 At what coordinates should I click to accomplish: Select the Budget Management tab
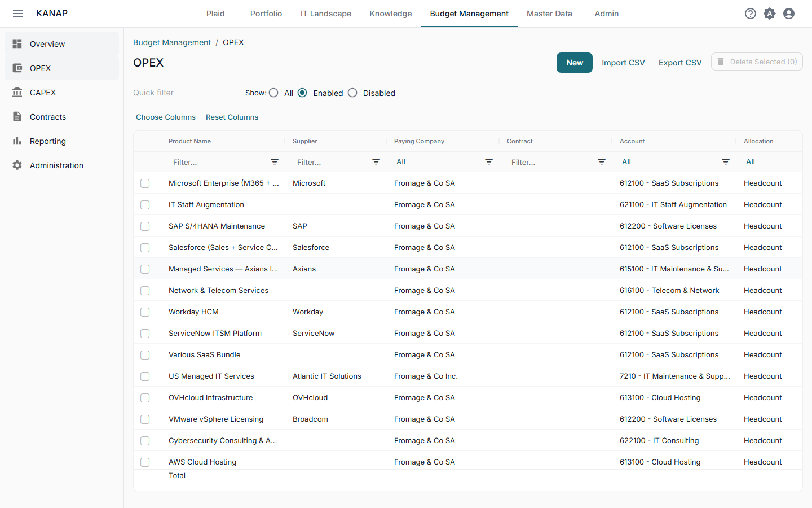pos(469,14)
